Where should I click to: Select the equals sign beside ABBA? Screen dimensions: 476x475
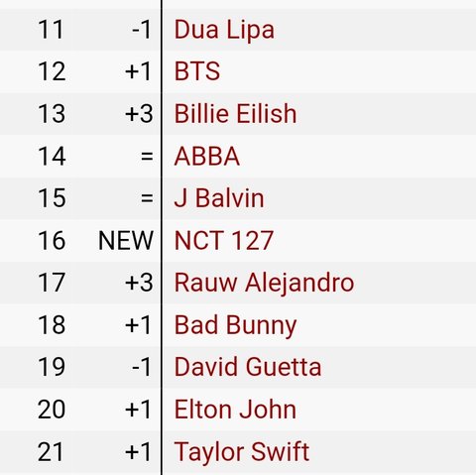(x=147, y=156)
